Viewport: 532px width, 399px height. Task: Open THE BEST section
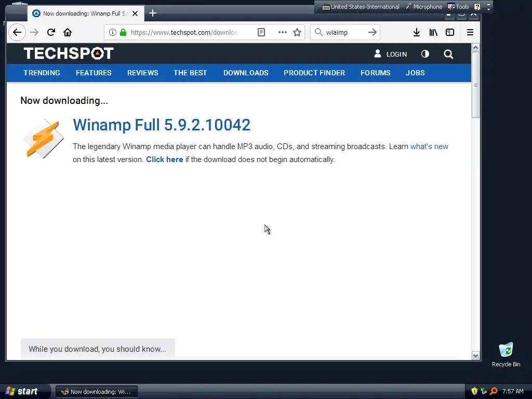tap(190, 73)
